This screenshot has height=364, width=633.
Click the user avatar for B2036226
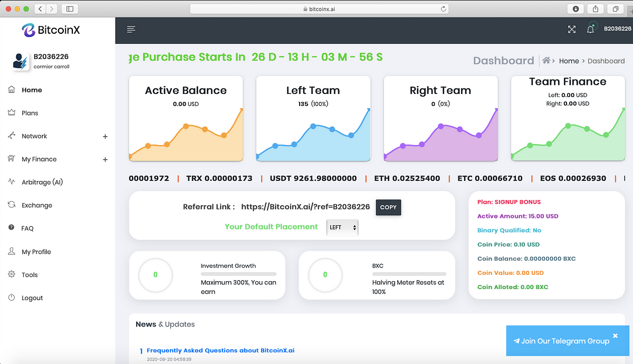click(22, 61)
